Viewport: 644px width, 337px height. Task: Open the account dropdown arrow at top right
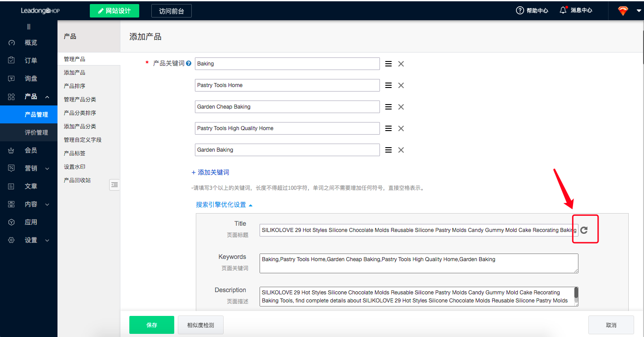639,11
